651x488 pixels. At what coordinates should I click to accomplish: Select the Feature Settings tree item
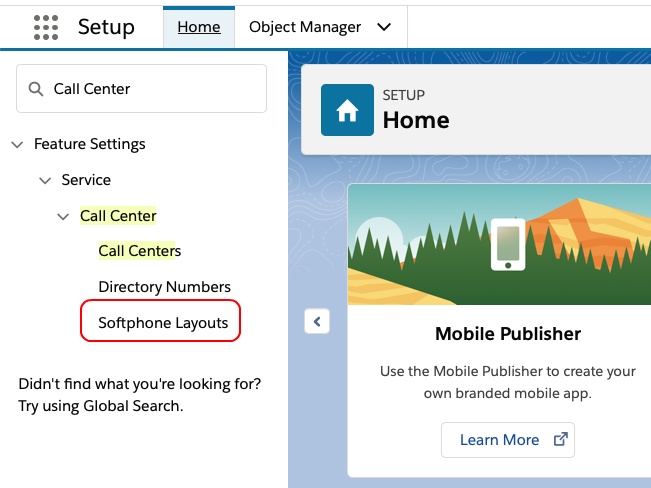pos(89,144)
